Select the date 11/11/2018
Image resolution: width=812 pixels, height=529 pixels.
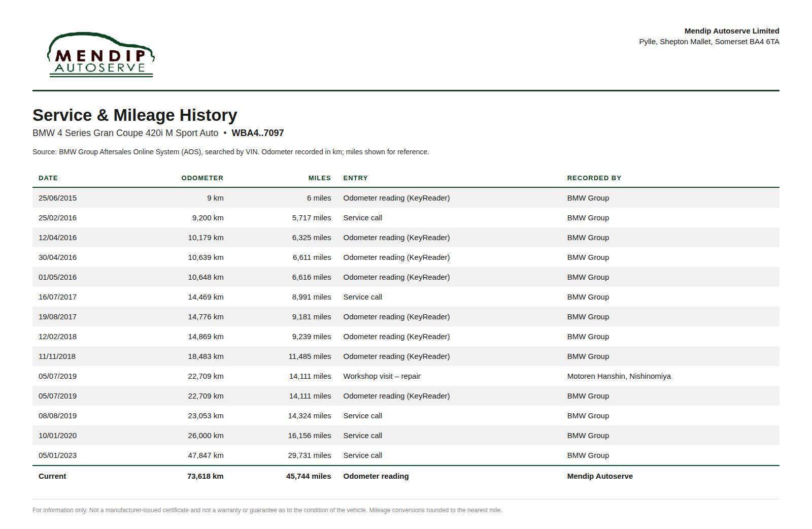pyautogui.click(x=57, y=356)
